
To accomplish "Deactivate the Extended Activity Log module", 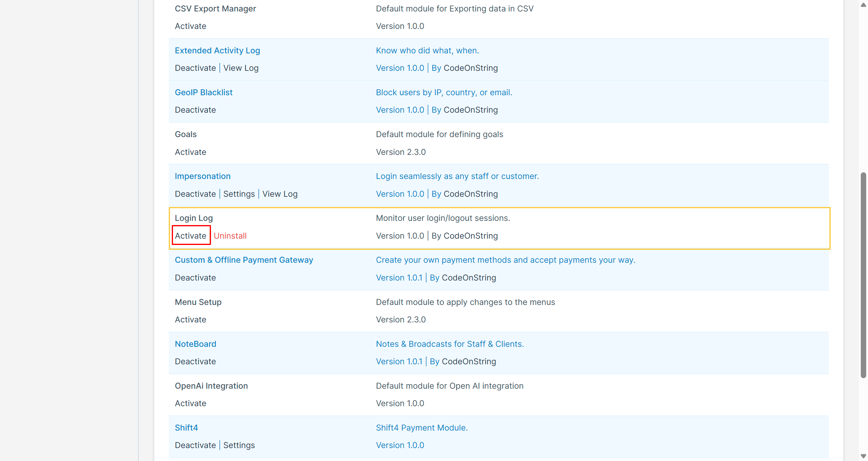I will 195,68.
